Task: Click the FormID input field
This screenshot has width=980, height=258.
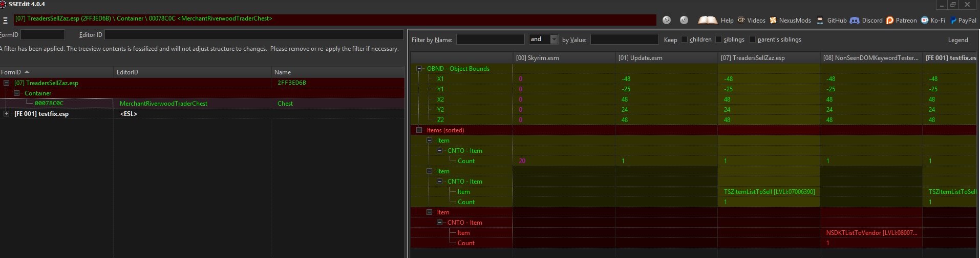Action: tap(42, 34)
